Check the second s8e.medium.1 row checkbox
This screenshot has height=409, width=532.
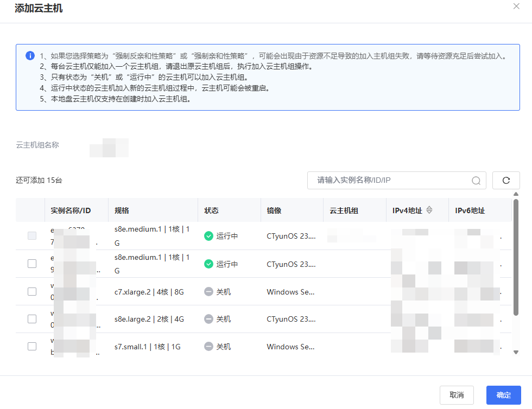coord(32,264)
